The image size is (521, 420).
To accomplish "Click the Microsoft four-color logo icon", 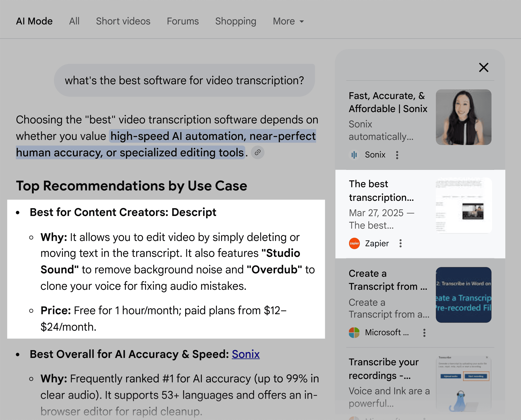I will 354,333.
